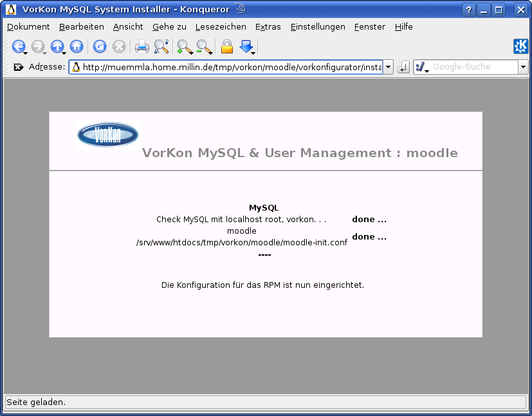
Task: Open the Hilfe menu
Action: click(404, 27)
